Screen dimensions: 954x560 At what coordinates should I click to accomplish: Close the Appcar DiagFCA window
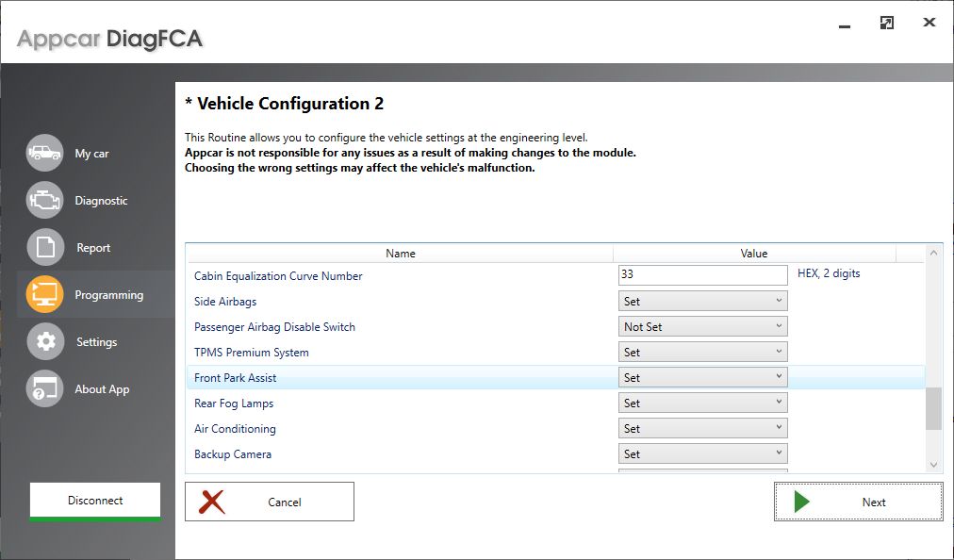929,23
